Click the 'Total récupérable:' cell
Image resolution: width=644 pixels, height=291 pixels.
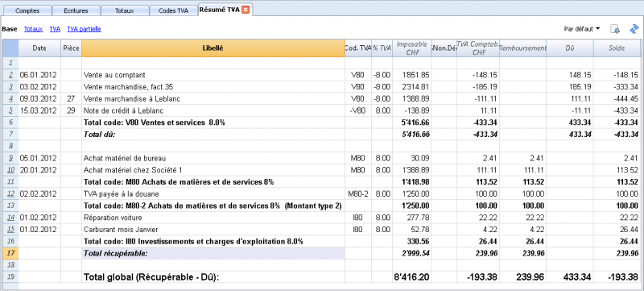[x=213, y=254]
